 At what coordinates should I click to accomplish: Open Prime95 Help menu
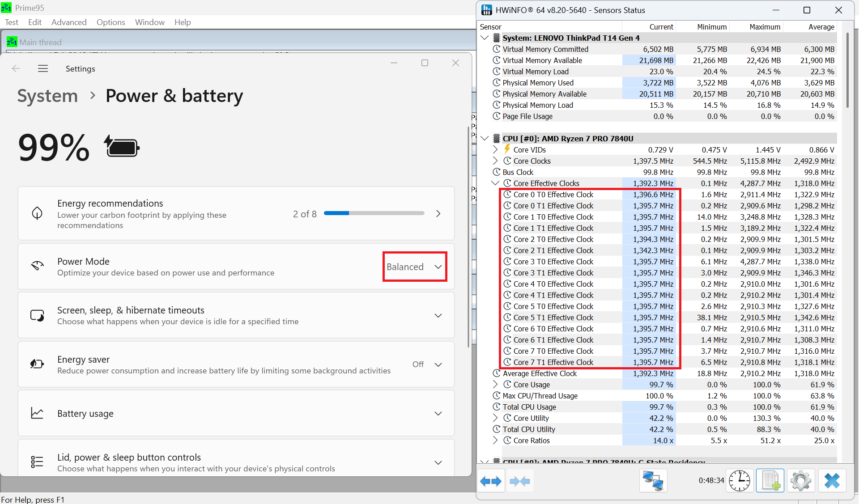click(x=183, y=22)
